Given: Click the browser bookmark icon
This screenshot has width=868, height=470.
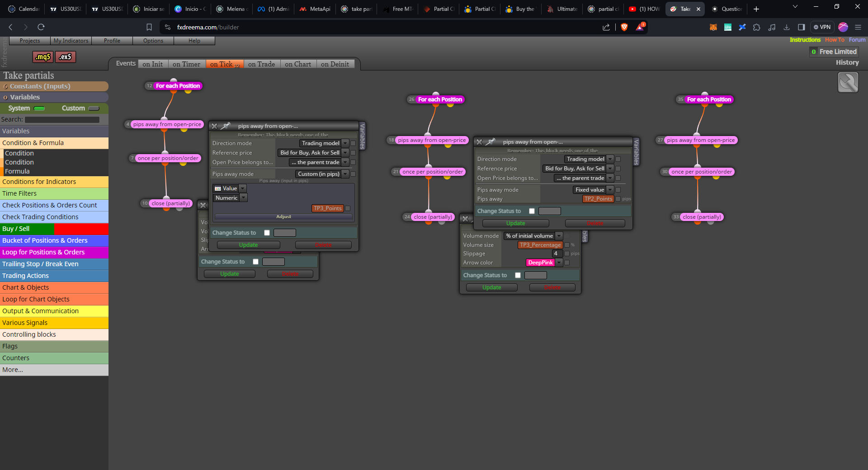Looking at the screenshot, I should tap(149, 27).
